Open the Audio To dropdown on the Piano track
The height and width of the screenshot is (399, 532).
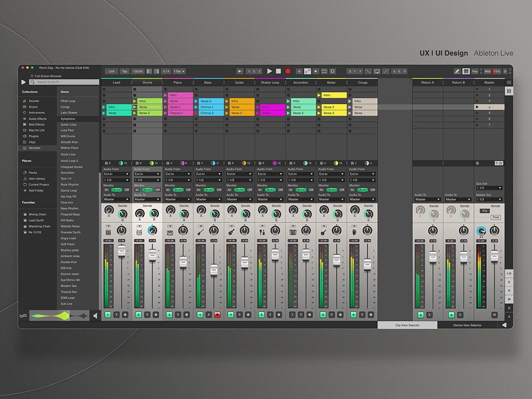coord(177,199)
